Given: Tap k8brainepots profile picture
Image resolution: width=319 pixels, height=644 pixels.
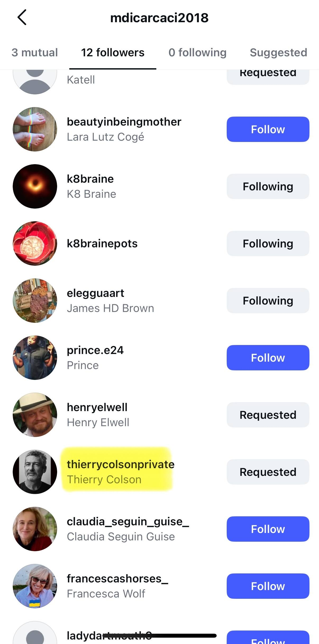Looking at the screenshot, I should click(x=35, y=243).
